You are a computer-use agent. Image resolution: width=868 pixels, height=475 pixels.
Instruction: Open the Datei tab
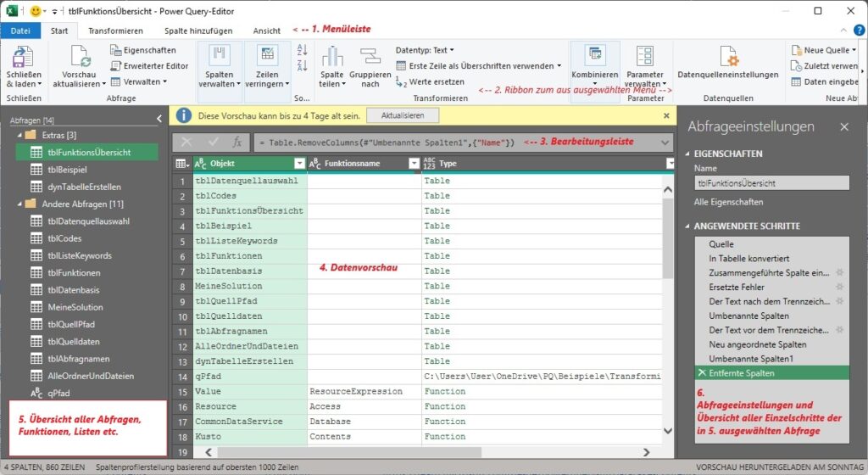(20, 31)
